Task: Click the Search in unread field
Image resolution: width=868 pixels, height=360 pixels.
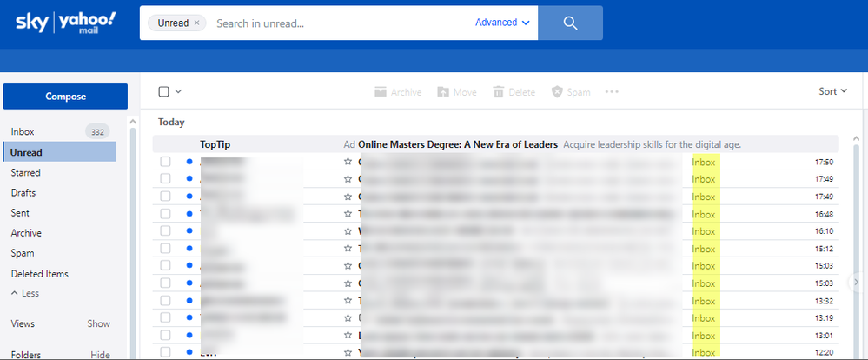Action: click(341, 23)
